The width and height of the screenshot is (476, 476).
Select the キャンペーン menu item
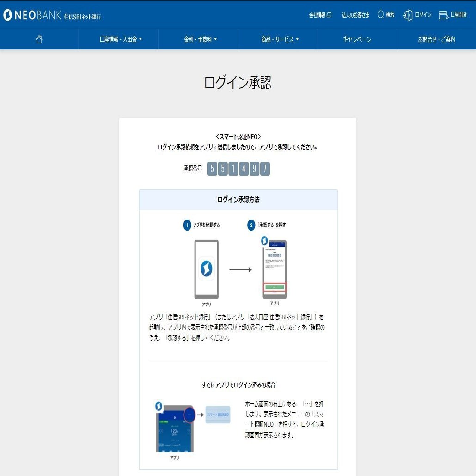click(x=356, y=39)
